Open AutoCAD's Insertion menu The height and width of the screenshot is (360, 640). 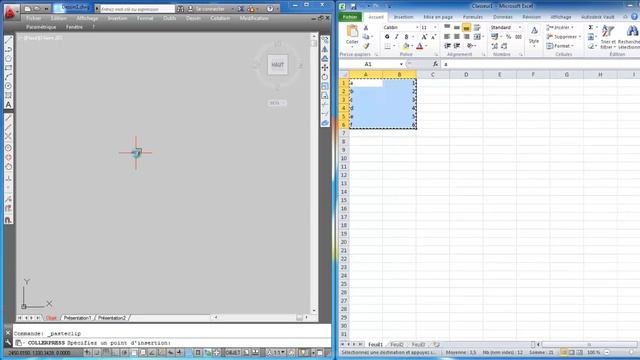(x=118, y=18)
